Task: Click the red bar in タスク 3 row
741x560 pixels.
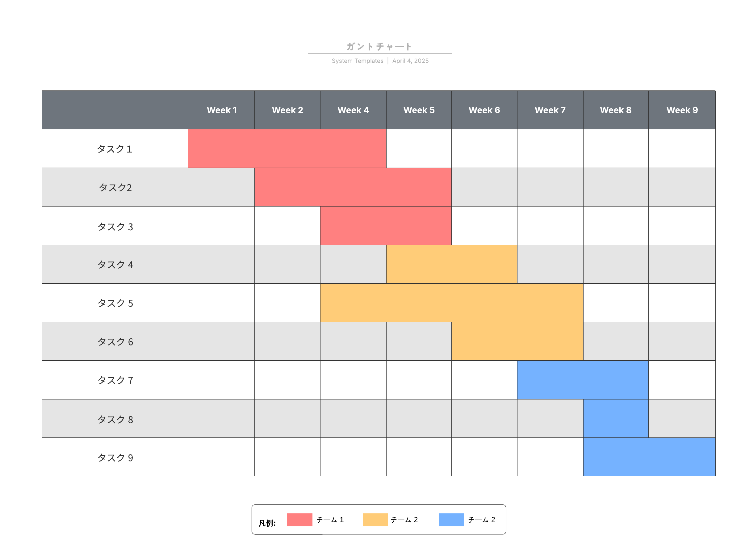Action: (x=386, y=226)
